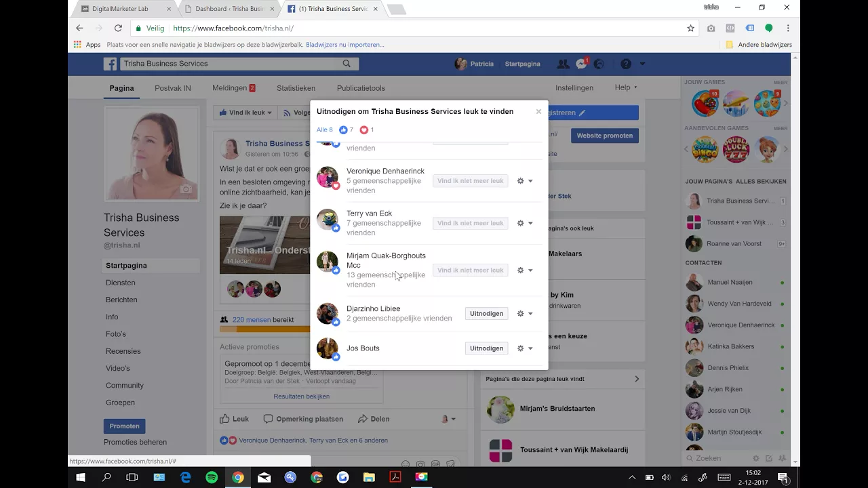Click Veronique Denhaerinck's profile picture in dialog
This screenshot has width=868, height=488.
tap(328, 177)
